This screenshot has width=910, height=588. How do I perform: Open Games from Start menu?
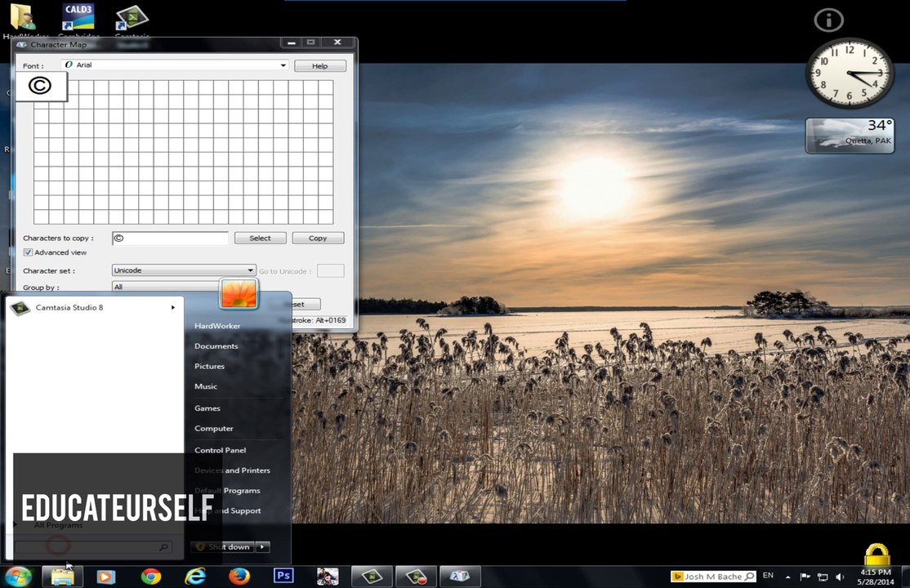pos(207,408)
